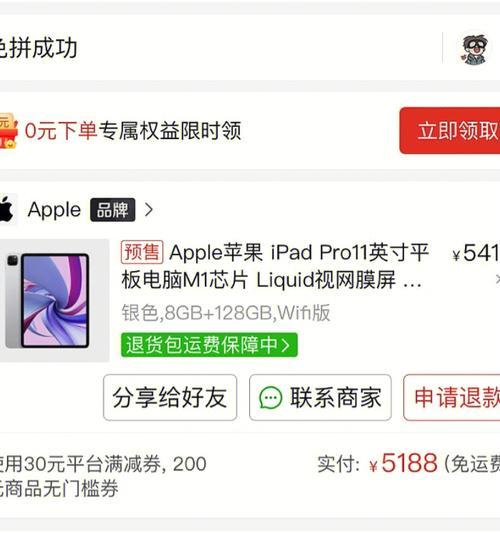Open price details arrow under ¥541

[x=497, y=279]
